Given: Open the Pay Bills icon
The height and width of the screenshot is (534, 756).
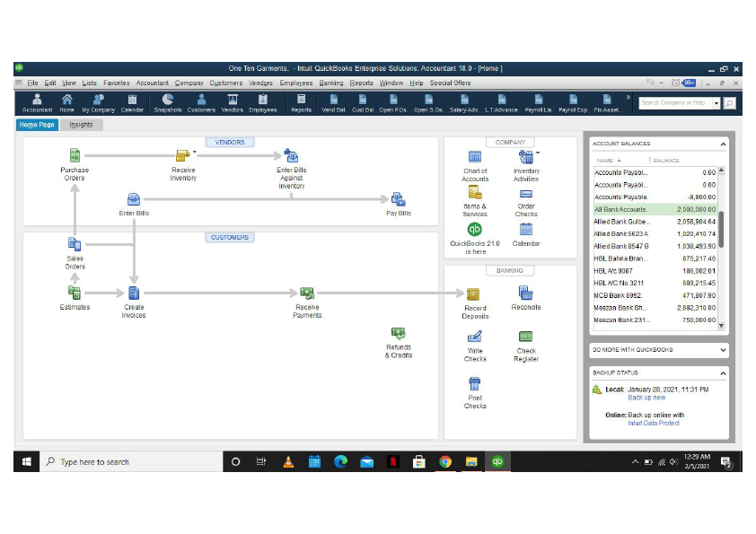Looking at the screenshot, I should 399,199.
